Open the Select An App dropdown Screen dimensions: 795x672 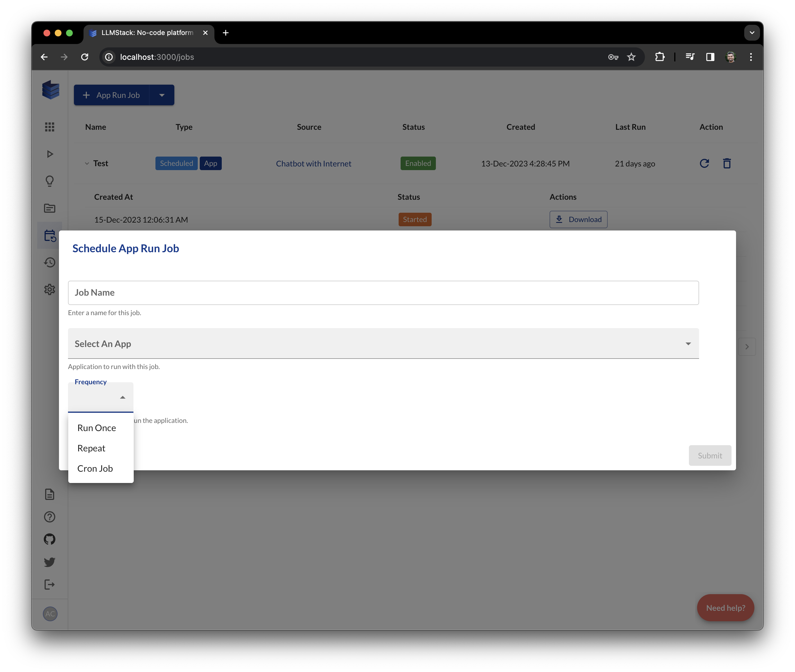(x=383, y=344)
